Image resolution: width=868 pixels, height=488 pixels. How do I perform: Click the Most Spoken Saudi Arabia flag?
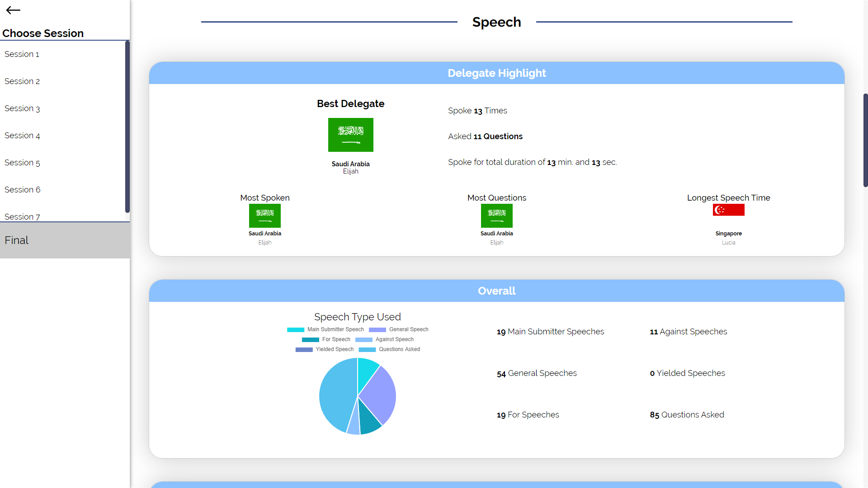pyautogui.click(x=264, y=216)
